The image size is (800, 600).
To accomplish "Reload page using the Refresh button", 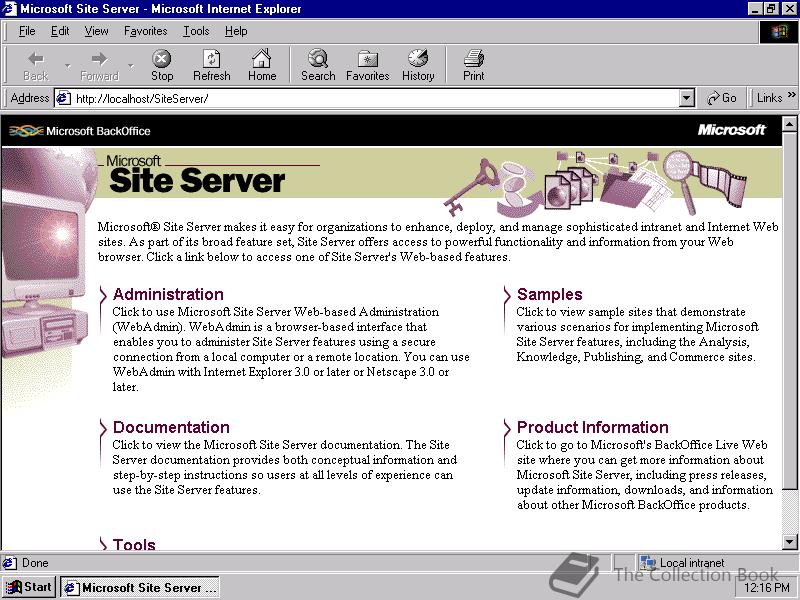I will (212, 65).
